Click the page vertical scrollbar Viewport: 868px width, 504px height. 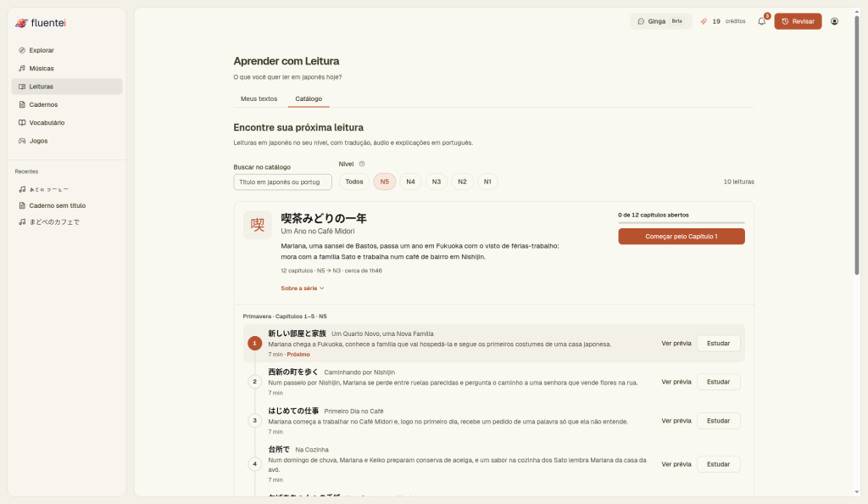point(857,145)
